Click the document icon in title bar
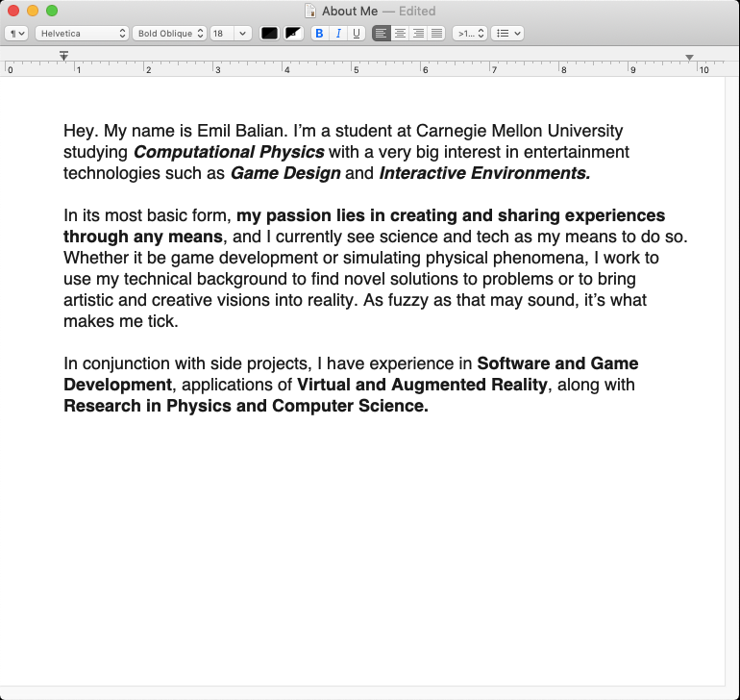The height and width of the screenshot is (700, 740). pos(310,11)
